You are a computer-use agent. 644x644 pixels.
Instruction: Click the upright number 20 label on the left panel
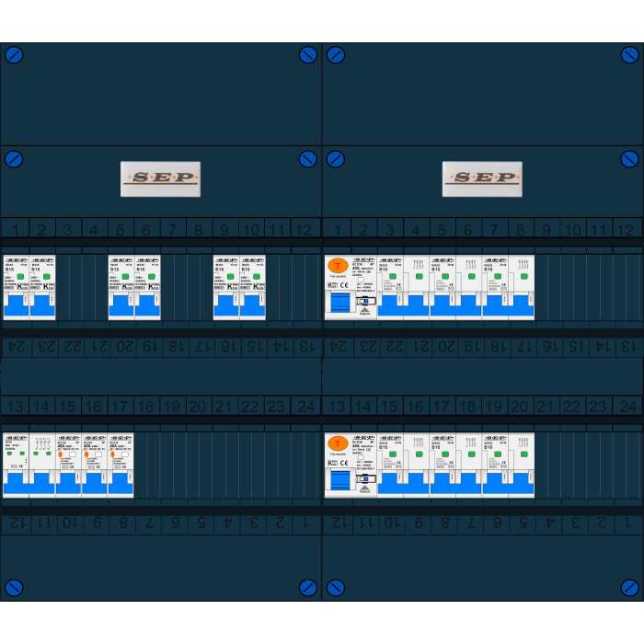coord(198,407)
